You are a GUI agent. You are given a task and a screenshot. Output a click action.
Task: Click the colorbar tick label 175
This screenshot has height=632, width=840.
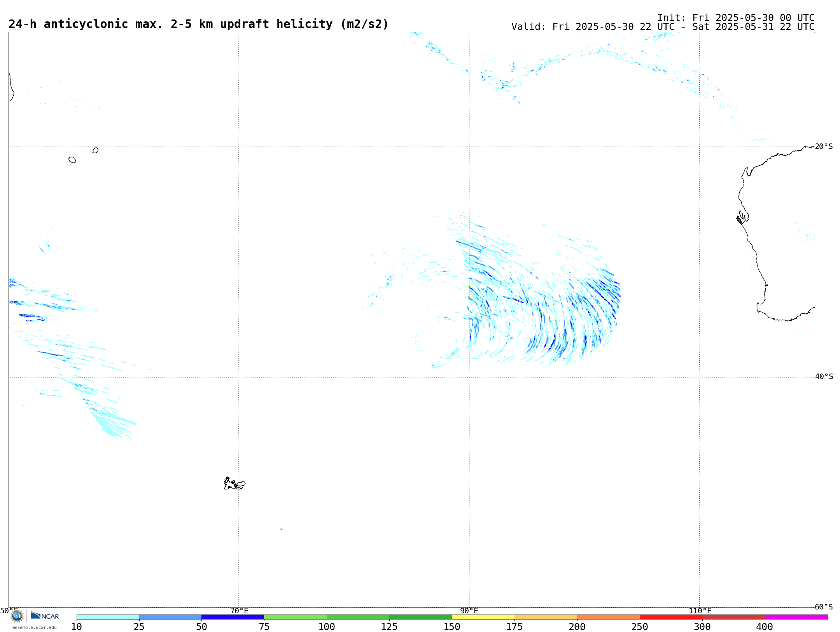click(x=514, y=627)
